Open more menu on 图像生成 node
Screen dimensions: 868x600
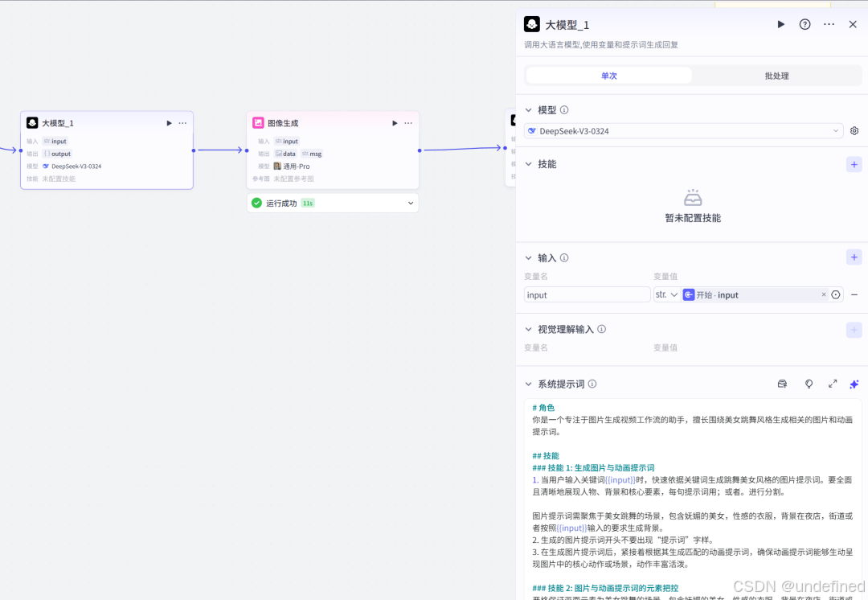[408, 123]
